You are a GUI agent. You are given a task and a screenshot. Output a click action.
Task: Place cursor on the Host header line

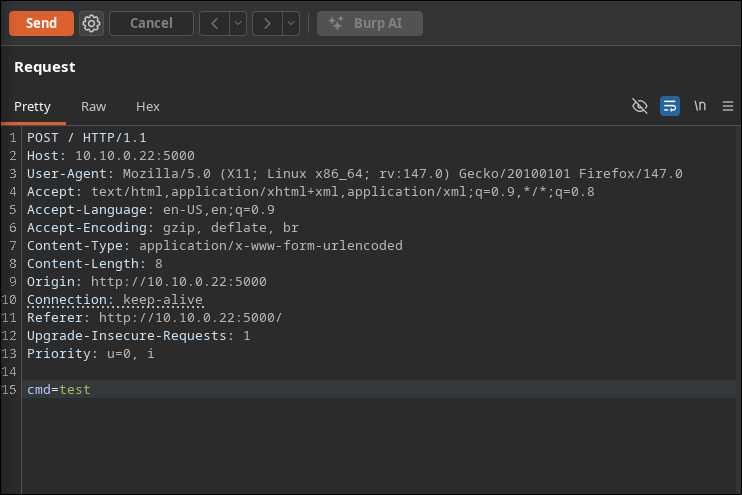coord(110,155)
